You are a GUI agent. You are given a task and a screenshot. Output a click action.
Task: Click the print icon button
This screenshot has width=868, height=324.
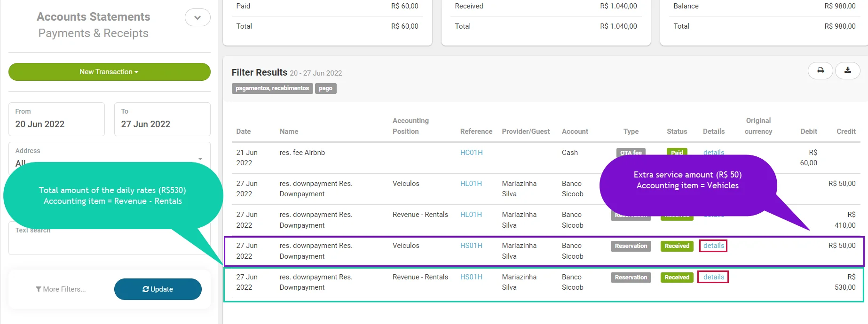pyautogui.click(x=820, y=70)
